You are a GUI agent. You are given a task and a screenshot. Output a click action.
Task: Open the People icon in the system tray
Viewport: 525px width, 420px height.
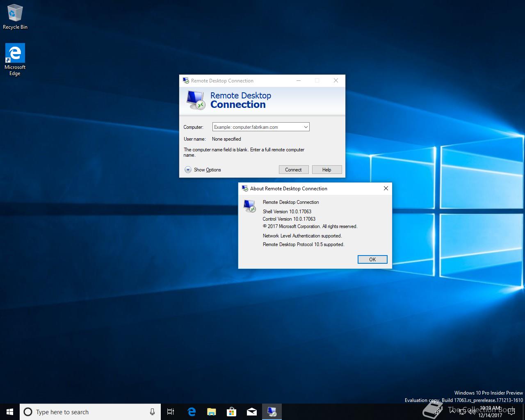438,411
